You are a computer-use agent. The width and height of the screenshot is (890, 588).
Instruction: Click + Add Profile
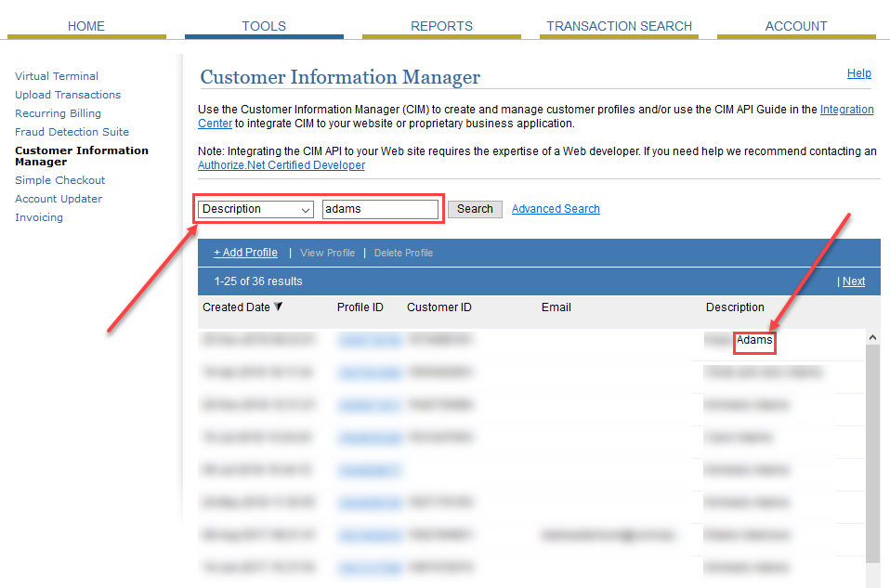pos(246,253)
